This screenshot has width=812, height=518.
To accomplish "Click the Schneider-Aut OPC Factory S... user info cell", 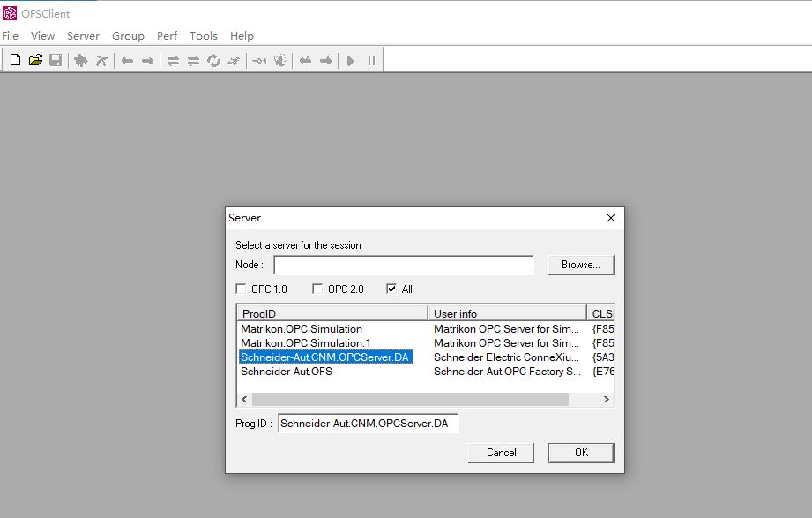I will (507, 372).
